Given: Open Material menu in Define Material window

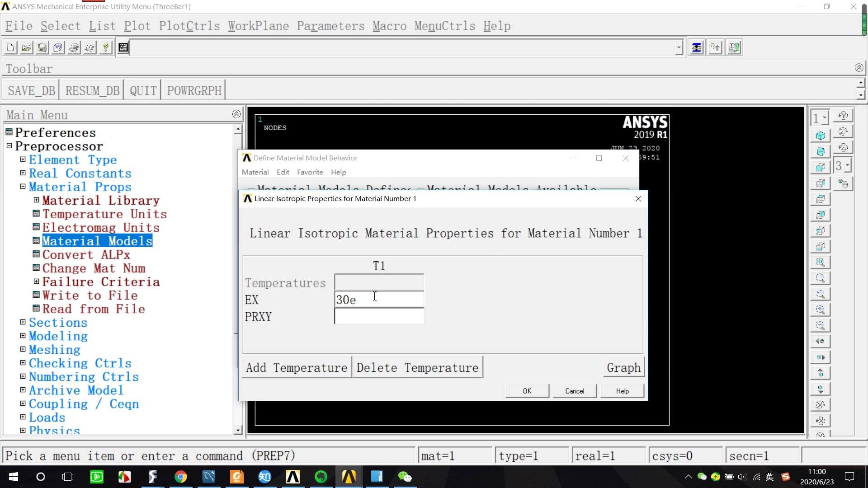Looking at the screenshot, I should tap(255, 172).
